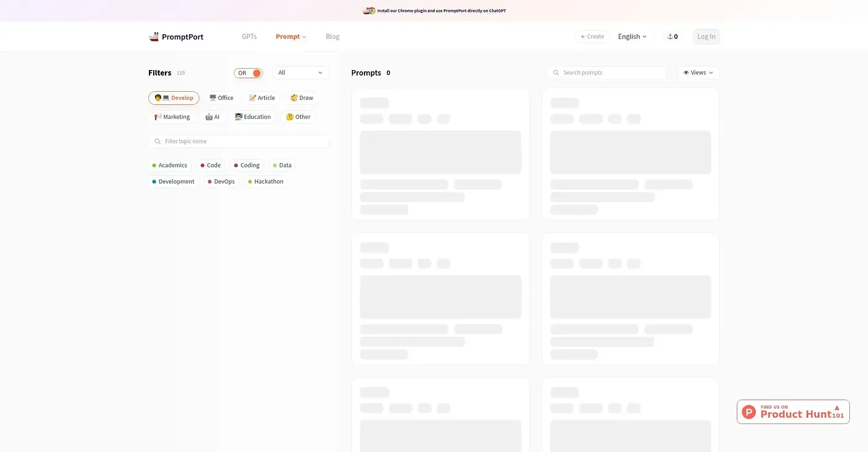Select the Develop category filter
The image size is (868, 452).
coord(174,98)
